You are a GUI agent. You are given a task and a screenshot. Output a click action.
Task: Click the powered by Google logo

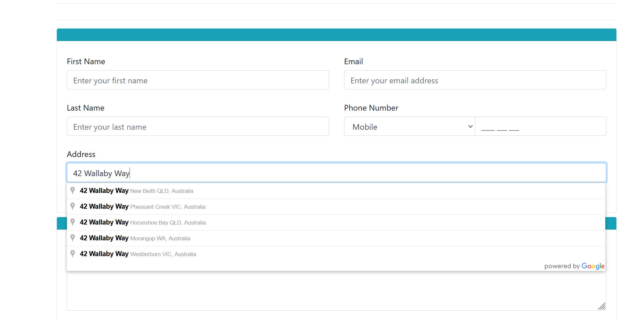pyautogui.click(x=574, y=266)
